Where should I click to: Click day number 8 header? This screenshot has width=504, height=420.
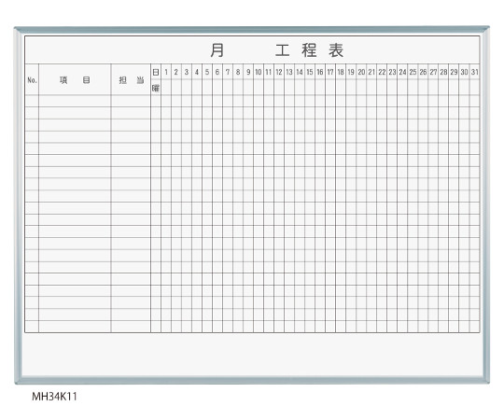pos(238,72)
